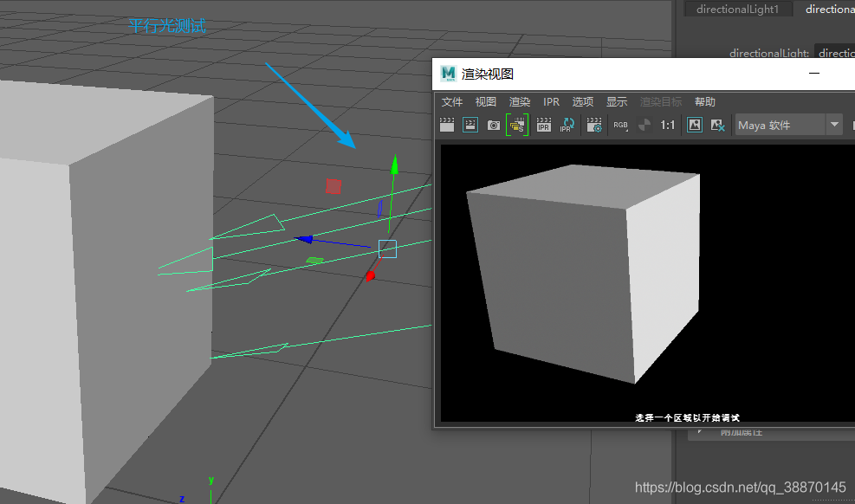Click the remove image icon
855x504 pixels.
coord(717,125)
